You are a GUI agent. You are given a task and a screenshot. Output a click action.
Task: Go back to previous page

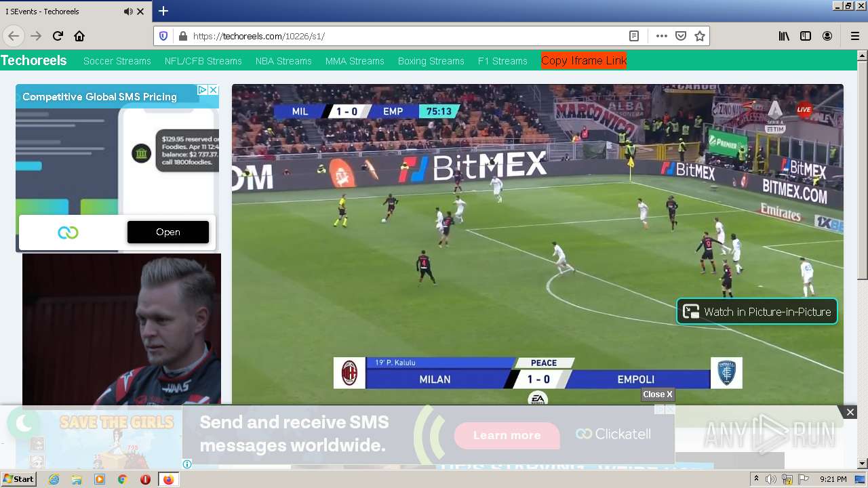click(14, 36)
